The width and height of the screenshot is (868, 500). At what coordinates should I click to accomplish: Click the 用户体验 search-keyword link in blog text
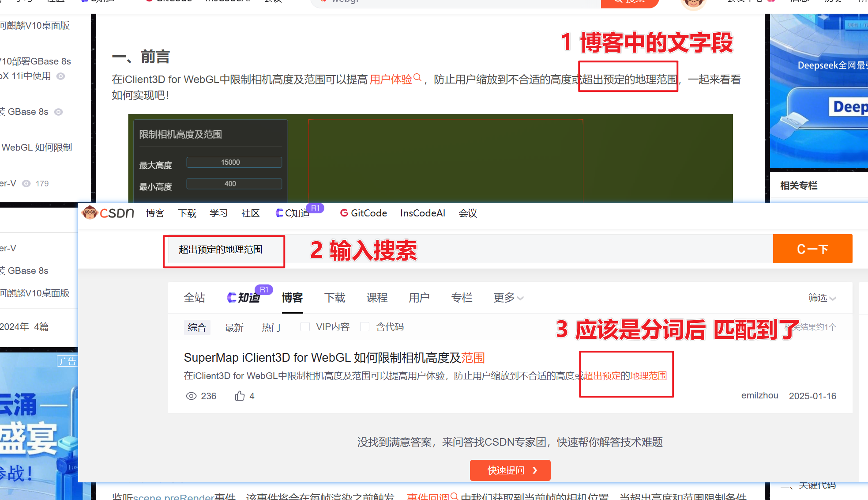click(x=391, y=80)
